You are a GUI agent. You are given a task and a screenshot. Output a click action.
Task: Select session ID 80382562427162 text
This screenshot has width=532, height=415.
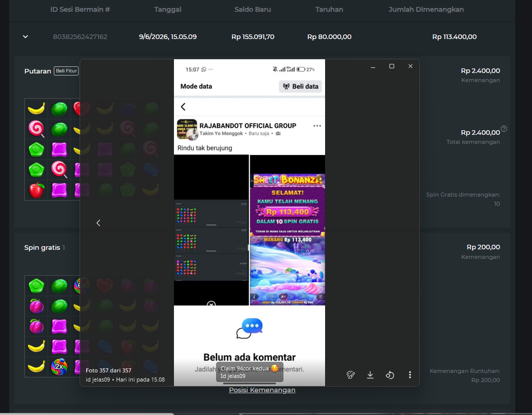[x=80, y=36]
